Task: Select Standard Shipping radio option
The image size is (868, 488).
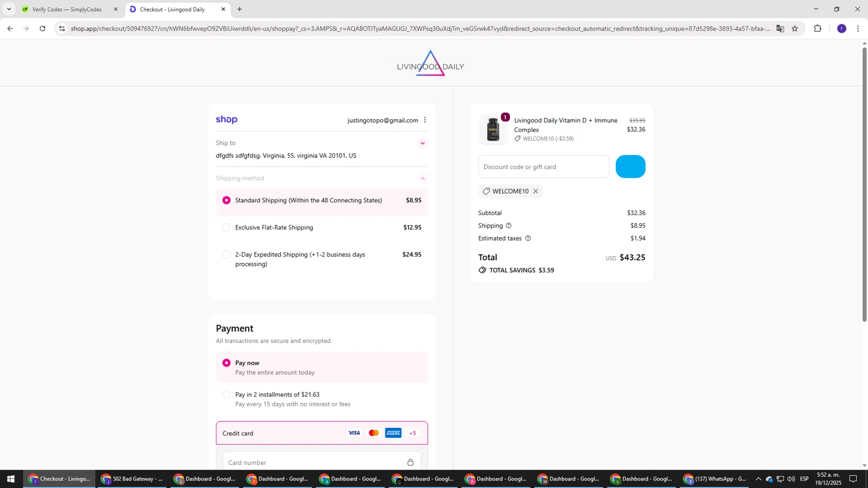Action: 226,201
